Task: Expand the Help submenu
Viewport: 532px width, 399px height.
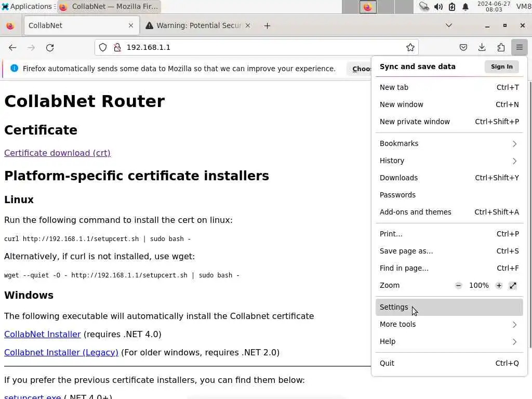Action: coord(449,341)
